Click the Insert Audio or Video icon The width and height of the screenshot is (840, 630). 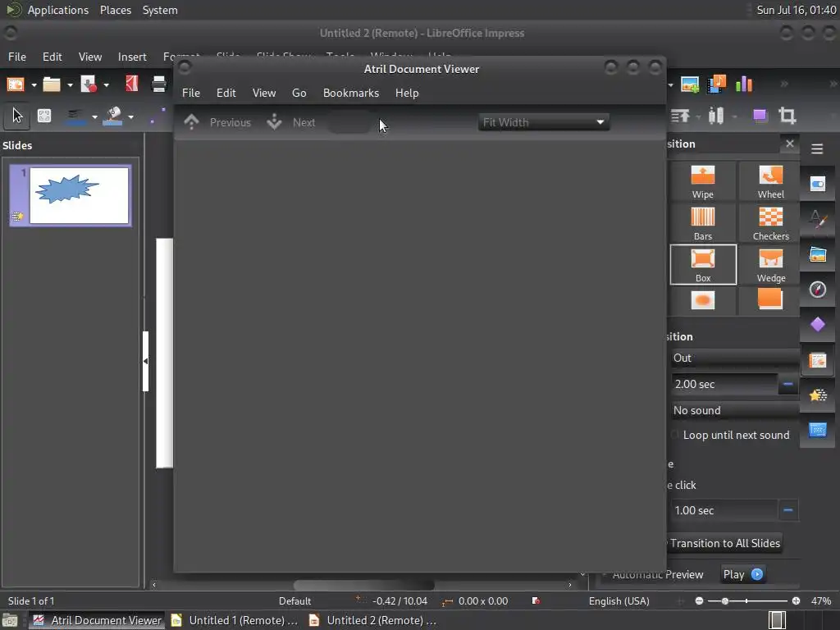tap(716, 84)
